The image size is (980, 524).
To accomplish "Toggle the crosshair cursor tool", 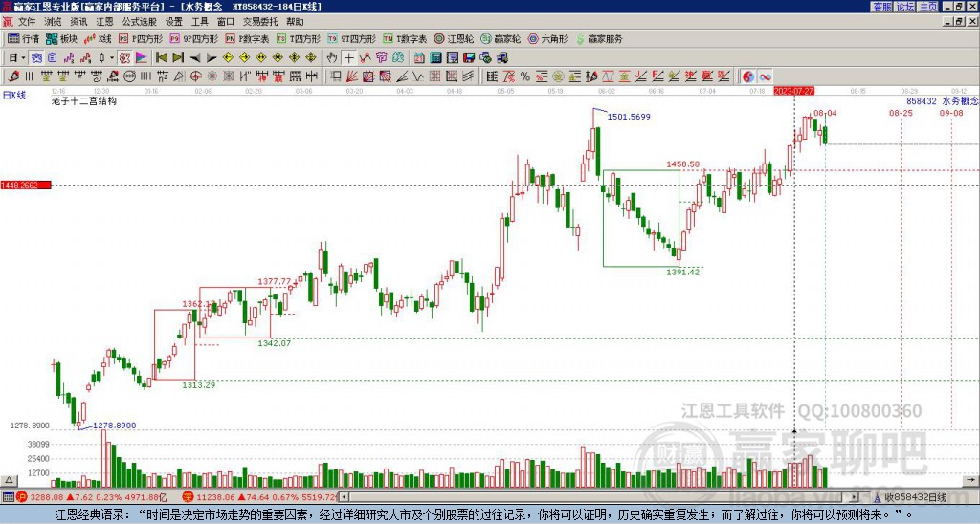I will [x=348, y=58].
